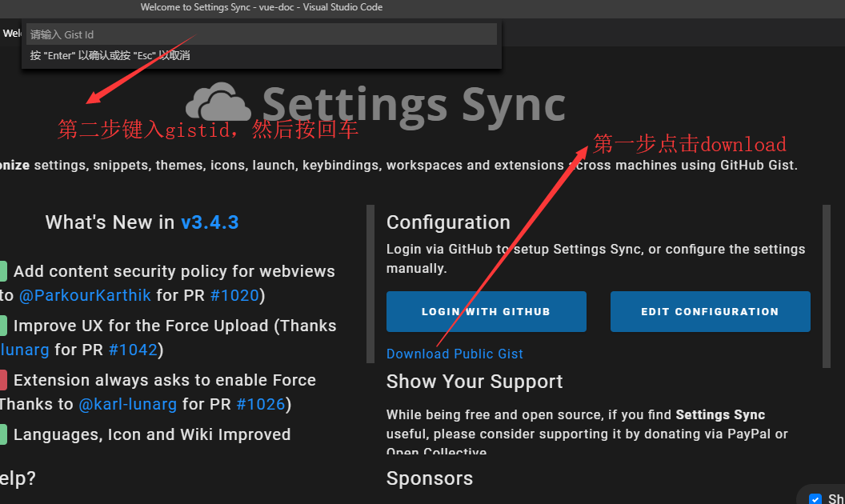Click "Improve UX for the Force Upload" text

pos(141,326)
